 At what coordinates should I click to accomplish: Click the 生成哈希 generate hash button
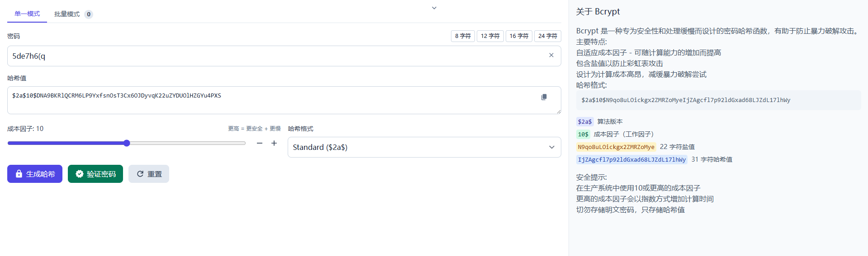pos(35,174)
